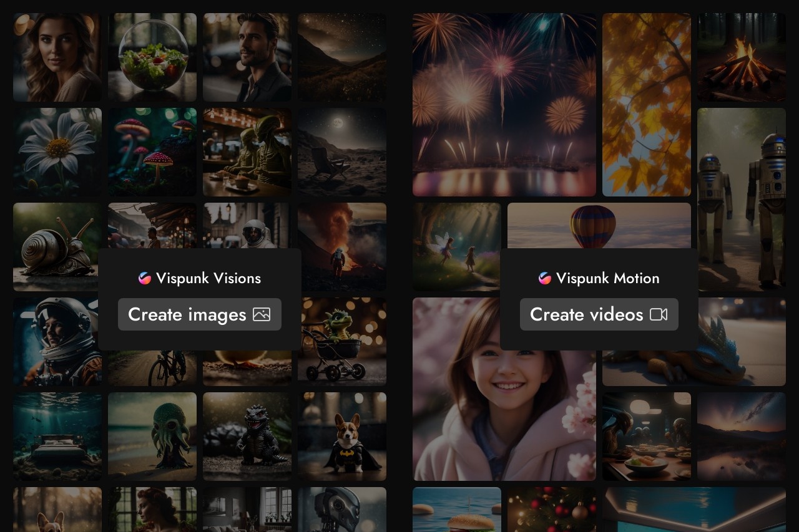Click the Create videos button

pos(599,314)
